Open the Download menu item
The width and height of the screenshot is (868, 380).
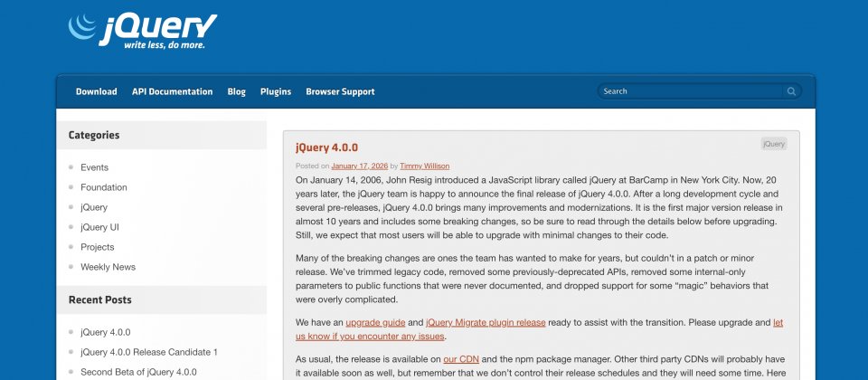click(96, 91)
